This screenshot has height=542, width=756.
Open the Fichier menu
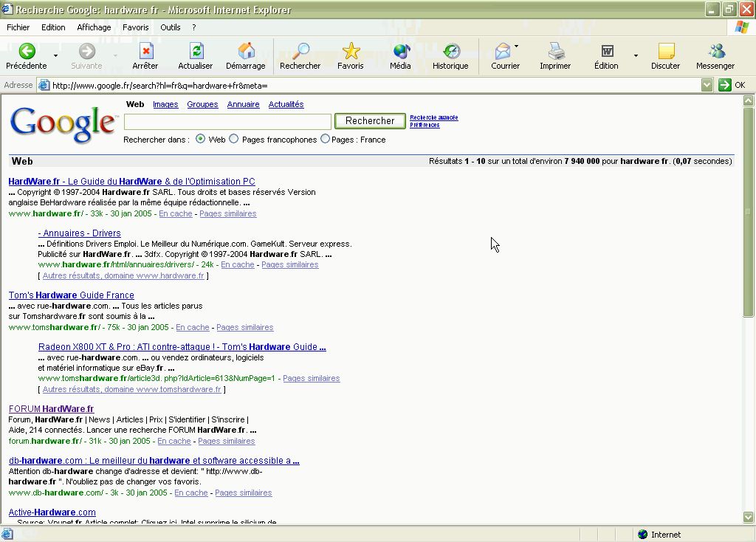click(x=18, y=27)
